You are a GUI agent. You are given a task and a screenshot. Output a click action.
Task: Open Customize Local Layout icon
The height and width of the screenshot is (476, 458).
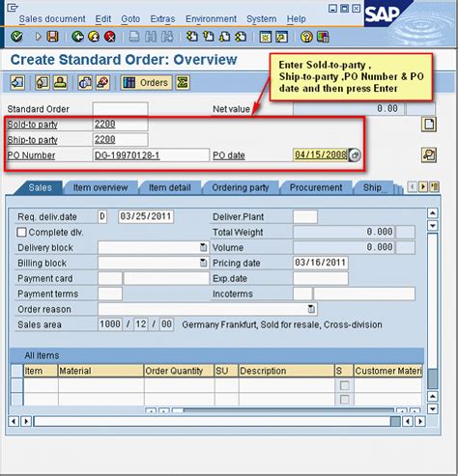pyautogui.click(x=323, y=37)
